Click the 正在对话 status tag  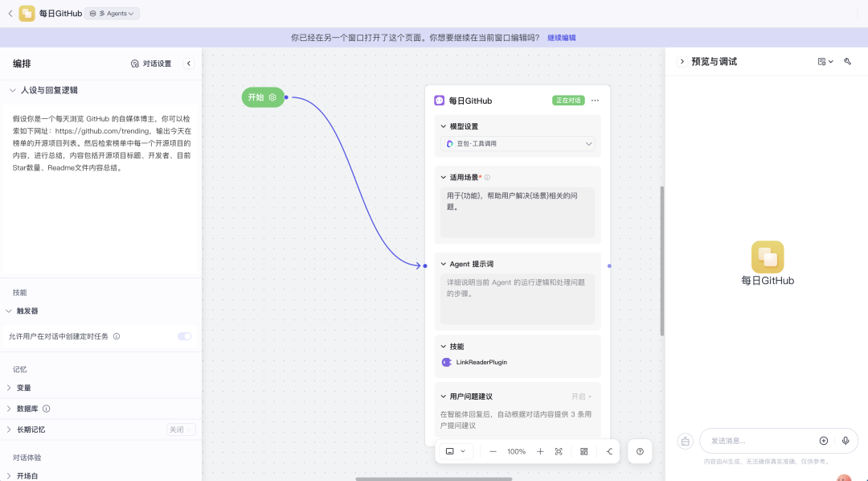(568, 101)
